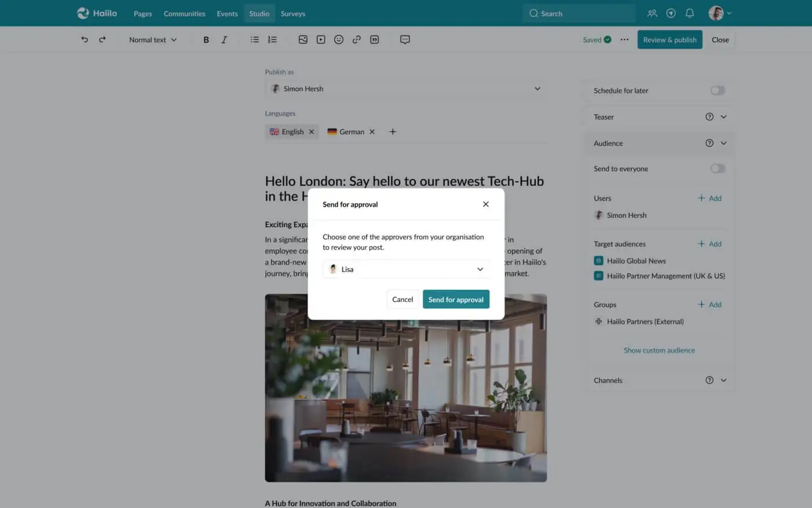Insert a hyperlink
The image size is (812, 508).
coord(357,39)
